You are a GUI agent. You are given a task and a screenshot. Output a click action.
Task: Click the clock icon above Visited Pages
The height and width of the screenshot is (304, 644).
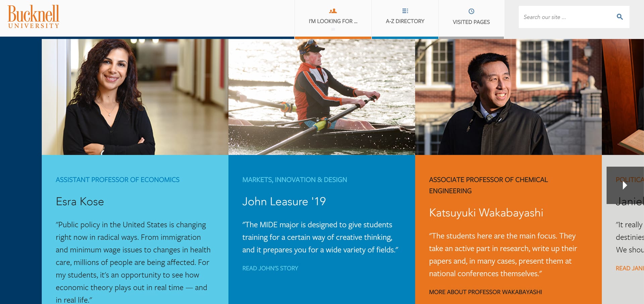click(471, 11)
